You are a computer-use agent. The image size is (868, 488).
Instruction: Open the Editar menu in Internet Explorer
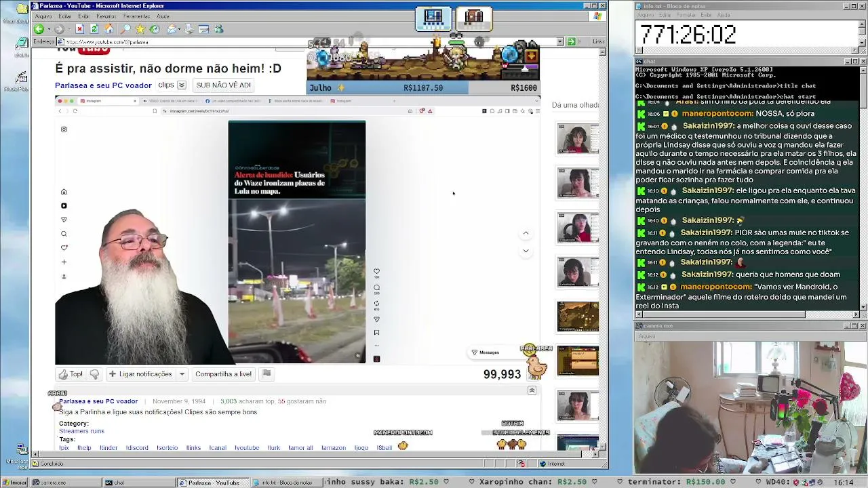tap(65, 16)
